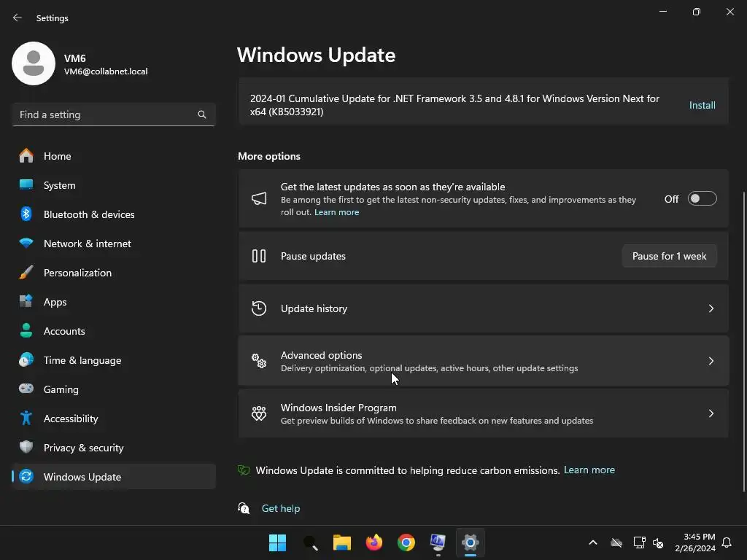
Task: Click the remote desktop app taskbar icon
Action: [x=438, y=542]
